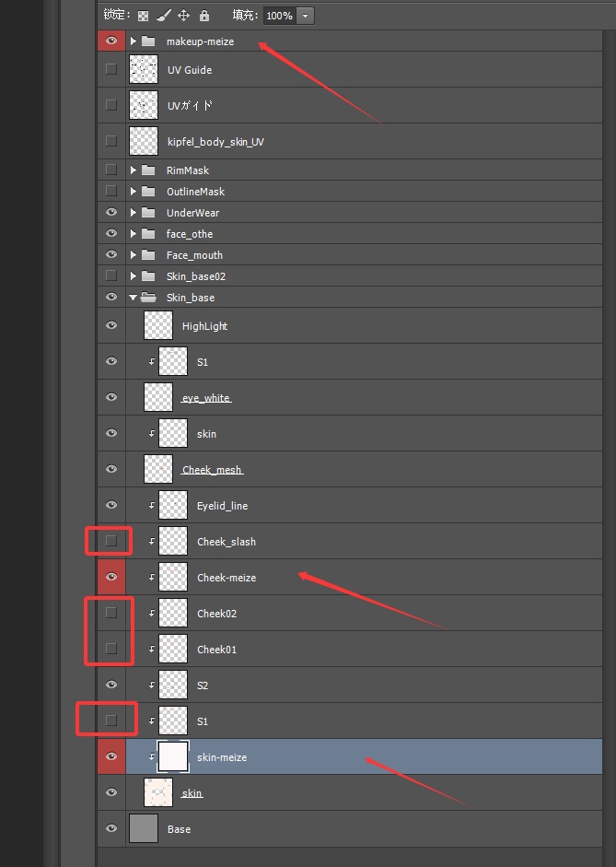Click the RimMask folder icon
The width and height of the screenshot is (616, 867).
(x=148, y=170)
